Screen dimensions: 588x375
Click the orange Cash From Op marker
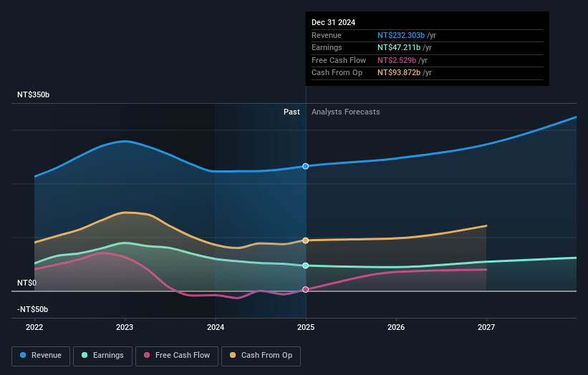point(306,240)
